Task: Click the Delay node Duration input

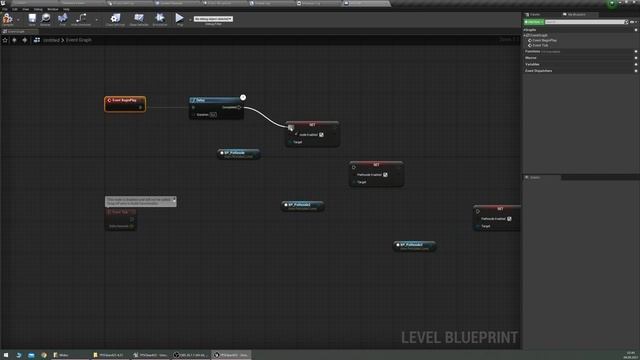Action: (213, 115)
